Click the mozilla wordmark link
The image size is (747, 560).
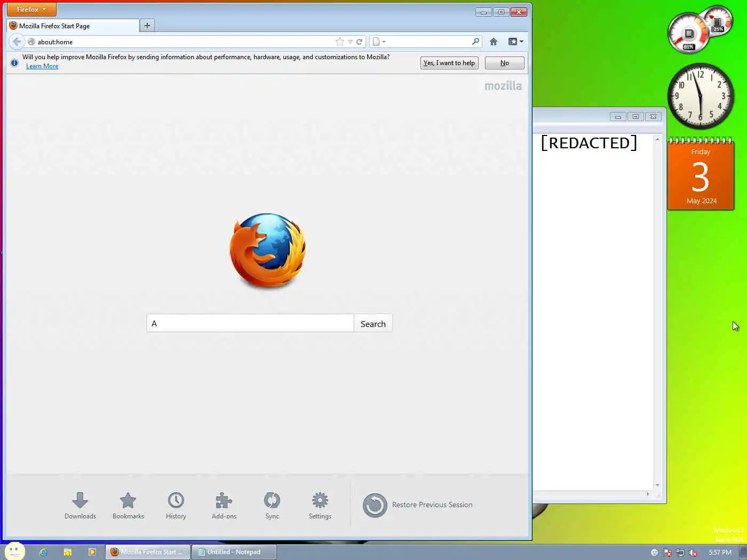503,86
